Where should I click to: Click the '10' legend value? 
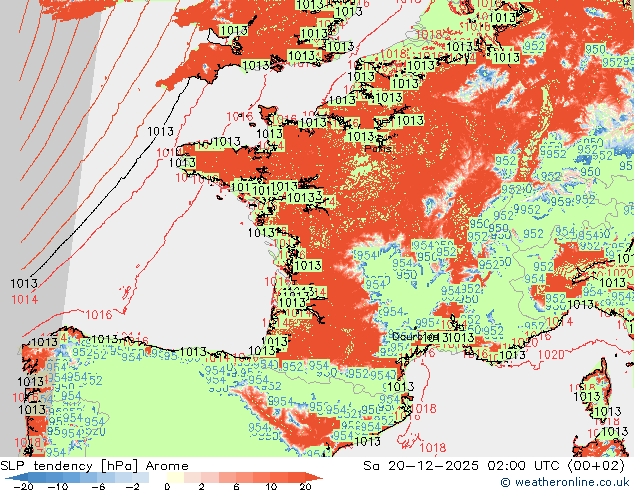pyautogui.click(x=271, y=486)
